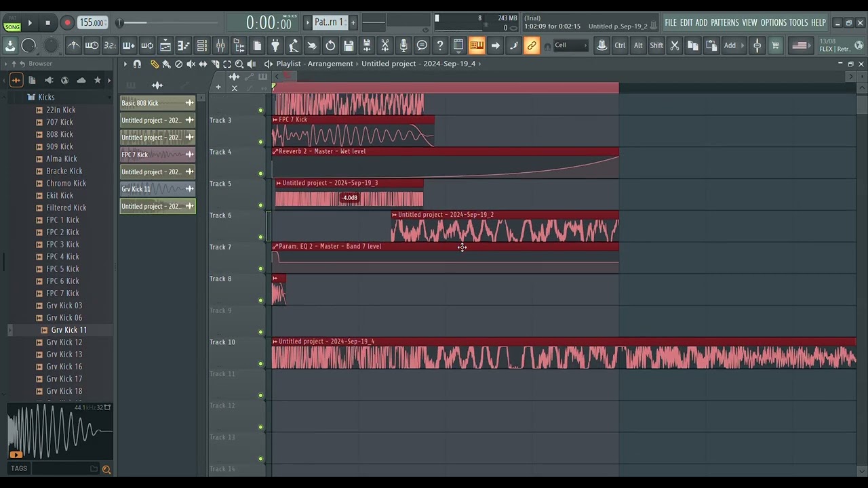The height and width of the screenshot is (488, 868).
Task: Select the playlist select tool
Action: click(x=227, y=64)
